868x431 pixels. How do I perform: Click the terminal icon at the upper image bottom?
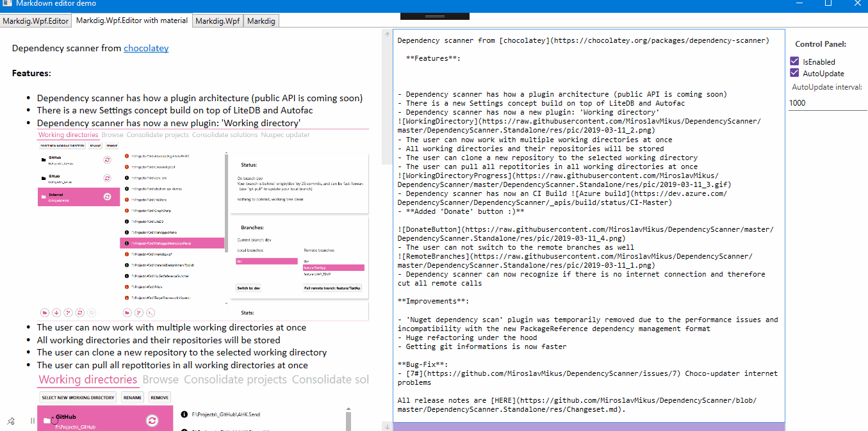point(151,313)
